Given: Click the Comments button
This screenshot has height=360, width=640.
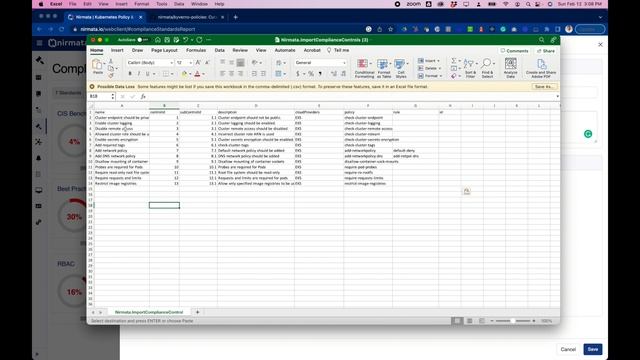Looking at the screenshot, I should coord(514,51).
